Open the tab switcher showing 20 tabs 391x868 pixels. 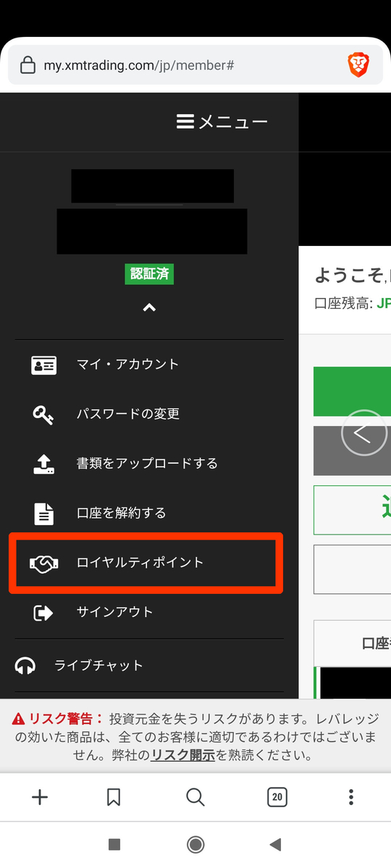coord(277,797)
